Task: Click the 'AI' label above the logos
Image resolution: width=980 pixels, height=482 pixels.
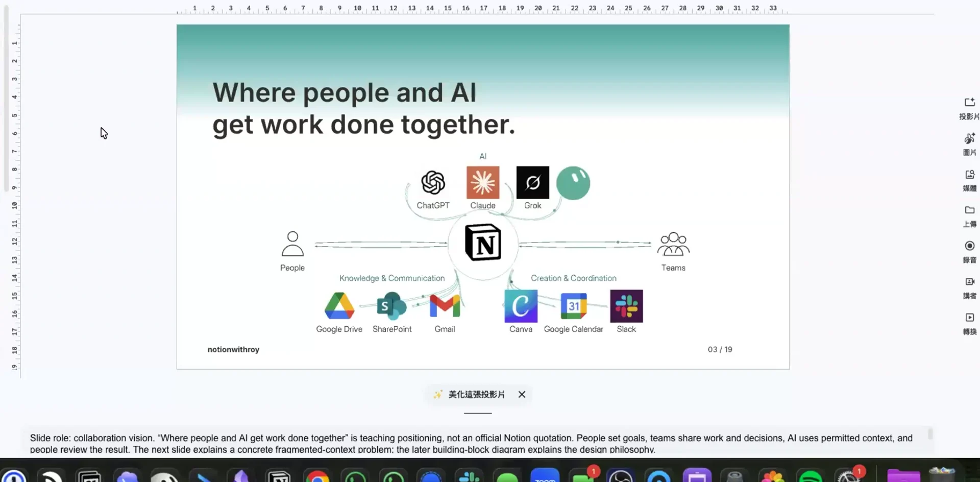Action: point(483,156)
